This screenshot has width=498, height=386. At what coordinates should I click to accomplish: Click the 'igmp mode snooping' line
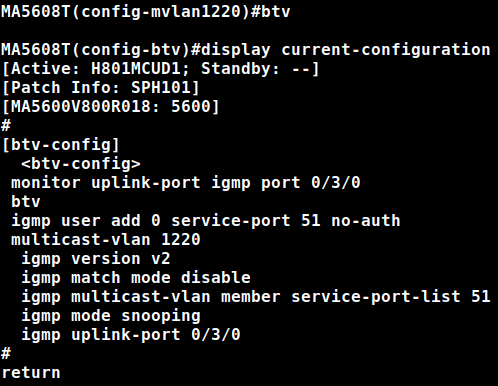111,316
